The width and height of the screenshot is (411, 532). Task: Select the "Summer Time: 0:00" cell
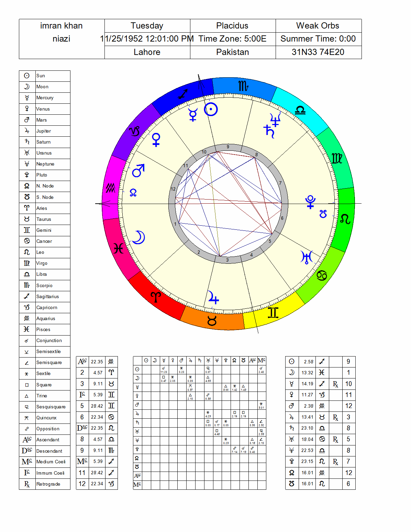point(318,39)
